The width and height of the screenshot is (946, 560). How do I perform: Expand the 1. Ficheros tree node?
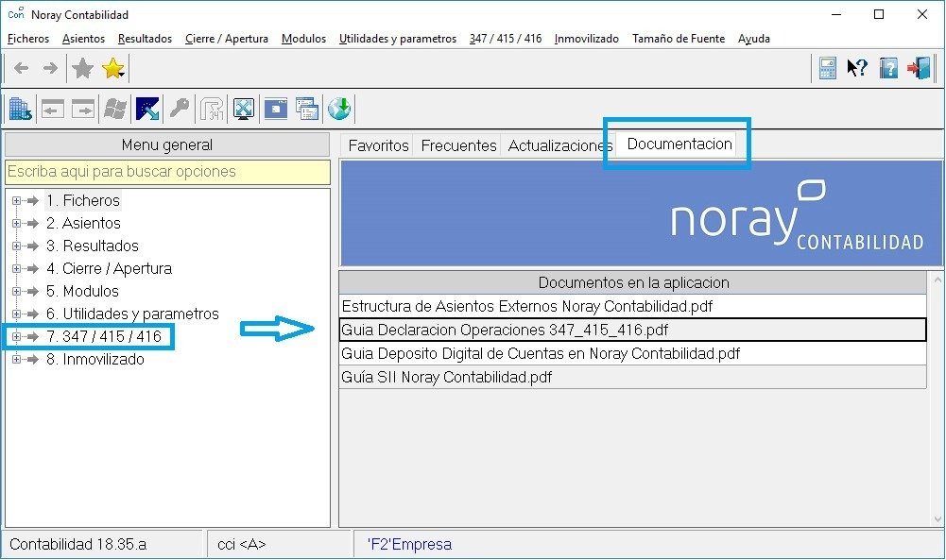pyautogui.click(x=17, y=201)
